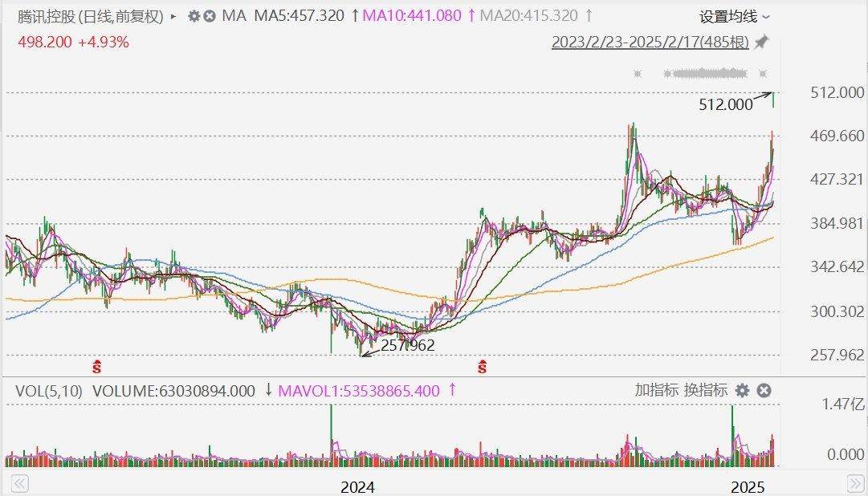The height and width of the screenshot is (496, 868).
Task: Open MA indicator settings gear
Action: (x=194, y=16)
